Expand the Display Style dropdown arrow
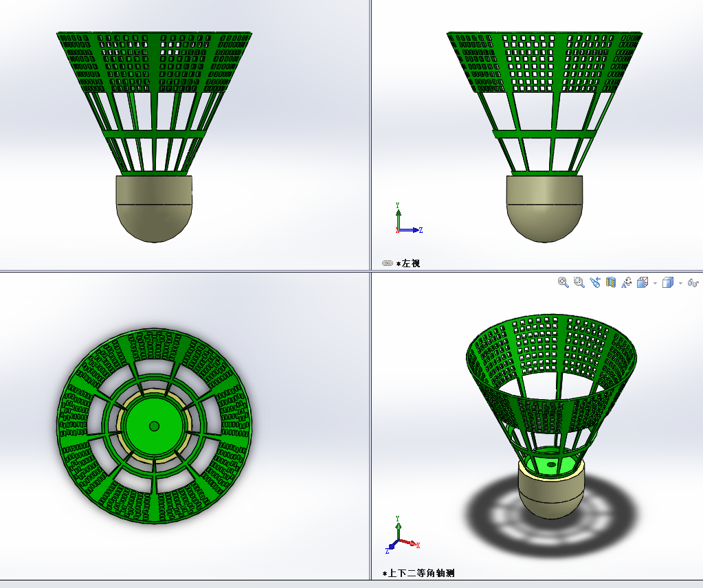Image resolution: width=703 pixels, height=588 pixels. pyautogui.click(x=680, y=283)
